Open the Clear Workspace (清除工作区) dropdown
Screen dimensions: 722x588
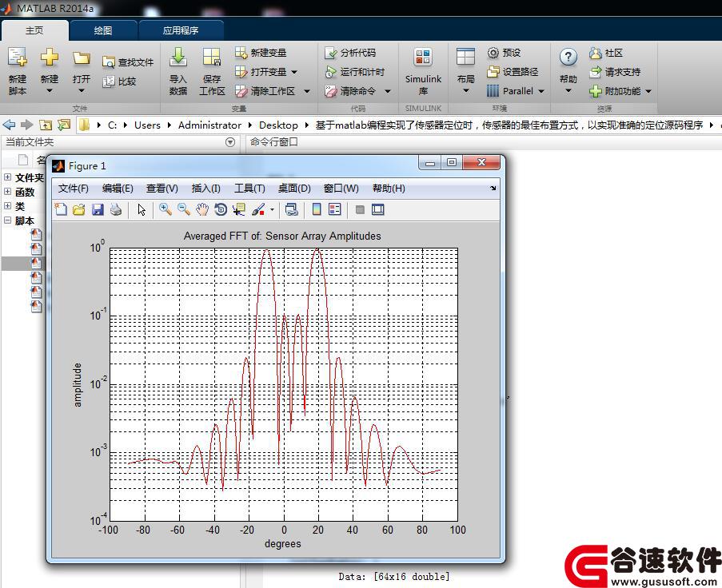coord(307,91)
